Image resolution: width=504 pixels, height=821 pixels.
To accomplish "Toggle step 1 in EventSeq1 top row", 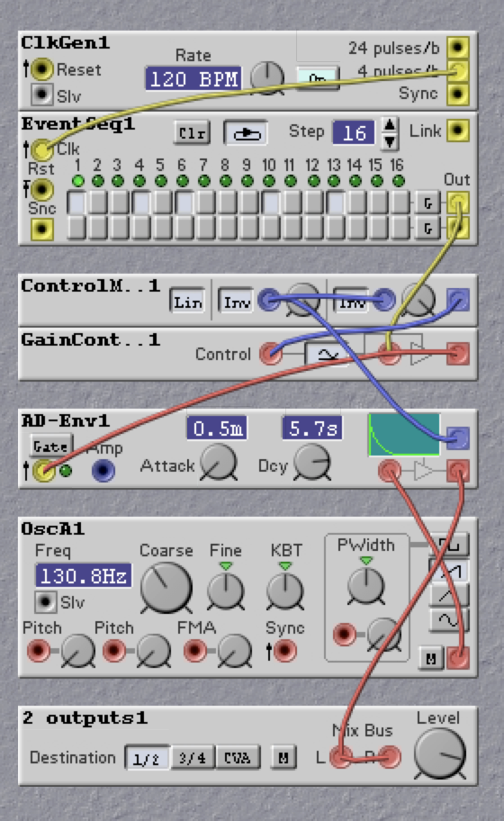I will coord(76,203).
